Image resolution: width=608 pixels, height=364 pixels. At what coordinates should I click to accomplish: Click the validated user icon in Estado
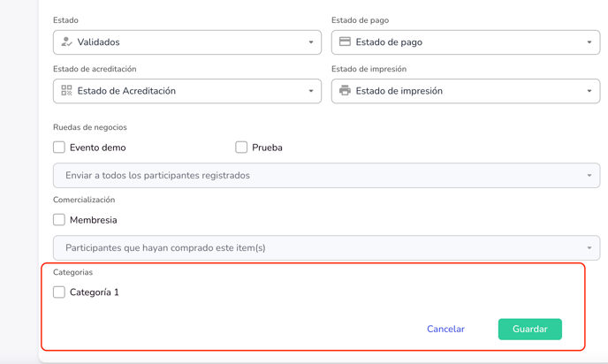click(67, 42)
